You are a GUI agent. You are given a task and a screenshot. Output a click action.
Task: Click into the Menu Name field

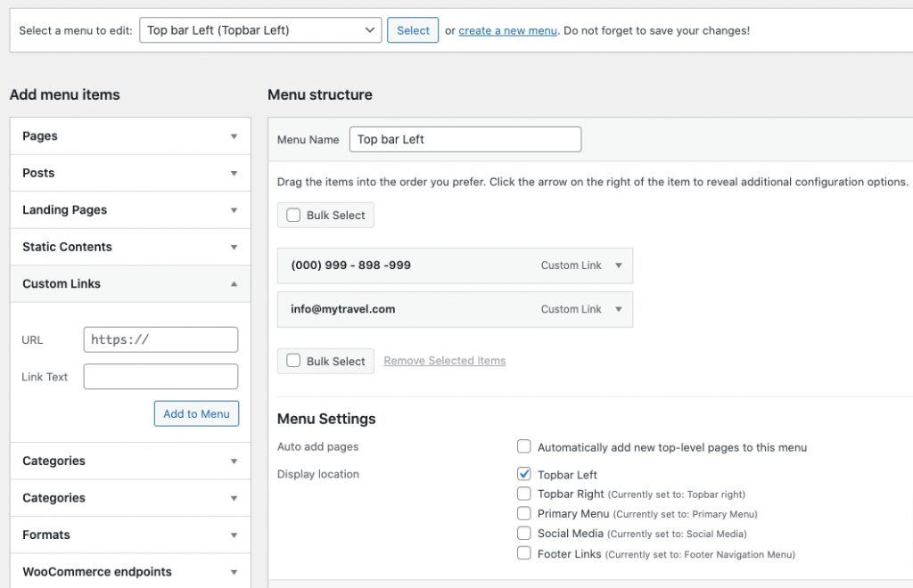pyautogui.click(x=465, y=140)
